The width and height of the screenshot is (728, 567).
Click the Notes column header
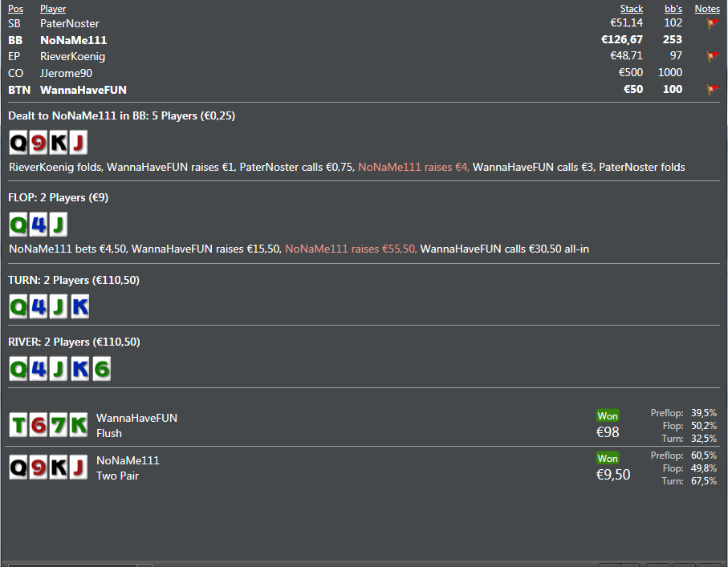pos(707,9)
